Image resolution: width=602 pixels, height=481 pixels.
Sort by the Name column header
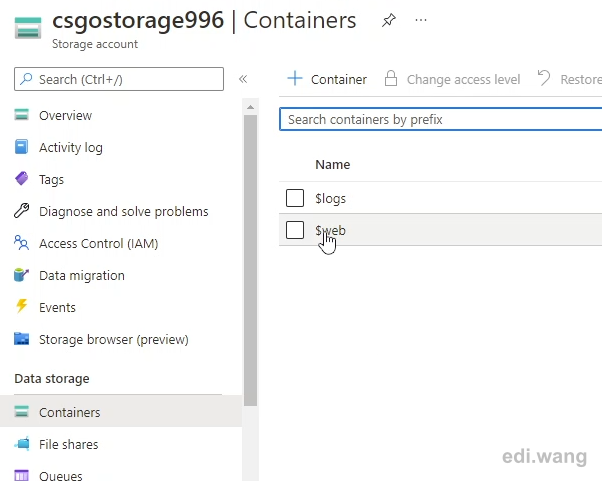tap(332, 165)
